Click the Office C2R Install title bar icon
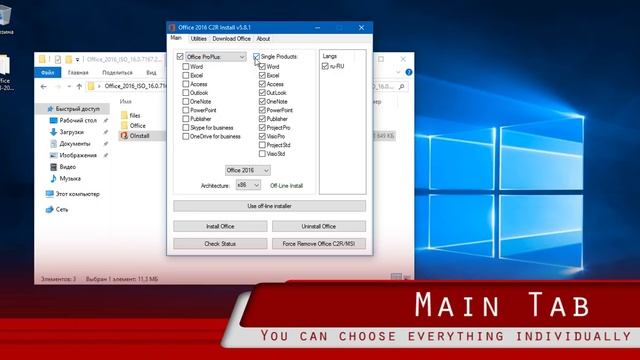The height and width of the screenshot is (360, 640). (172, 27)
